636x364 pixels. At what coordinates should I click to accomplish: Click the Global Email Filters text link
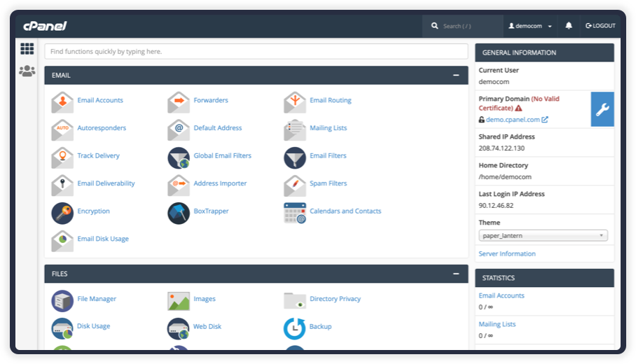click(223, 155)
